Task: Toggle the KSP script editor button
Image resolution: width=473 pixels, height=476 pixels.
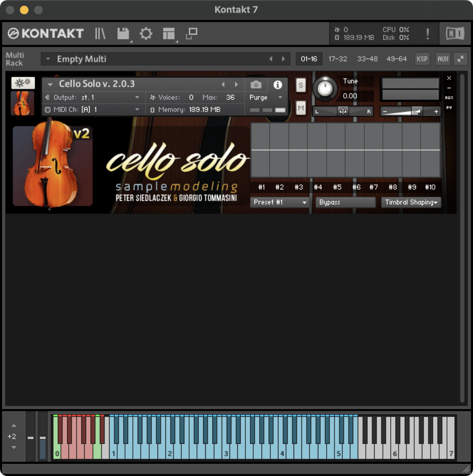Action: point(422,59)
